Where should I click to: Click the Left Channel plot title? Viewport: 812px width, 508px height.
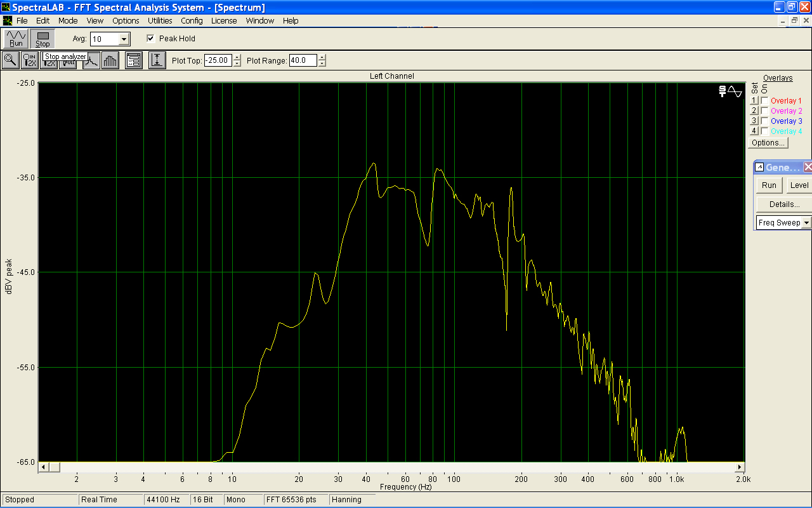[392, 76]
